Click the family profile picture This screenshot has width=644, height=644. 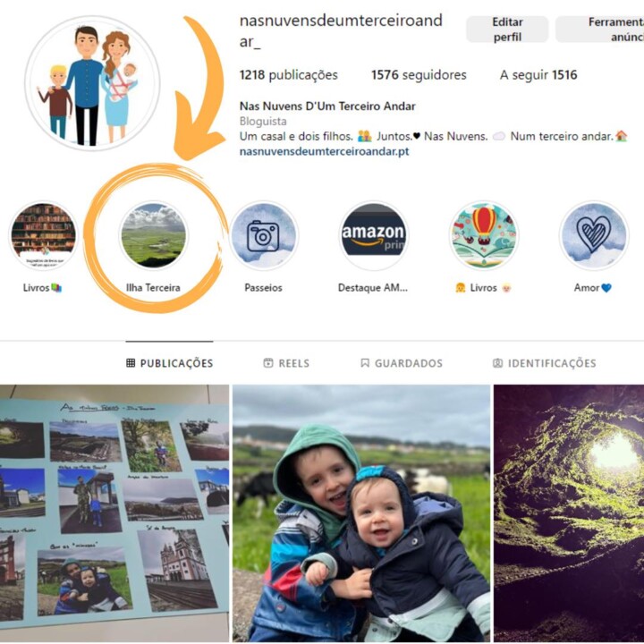point(92,83)
